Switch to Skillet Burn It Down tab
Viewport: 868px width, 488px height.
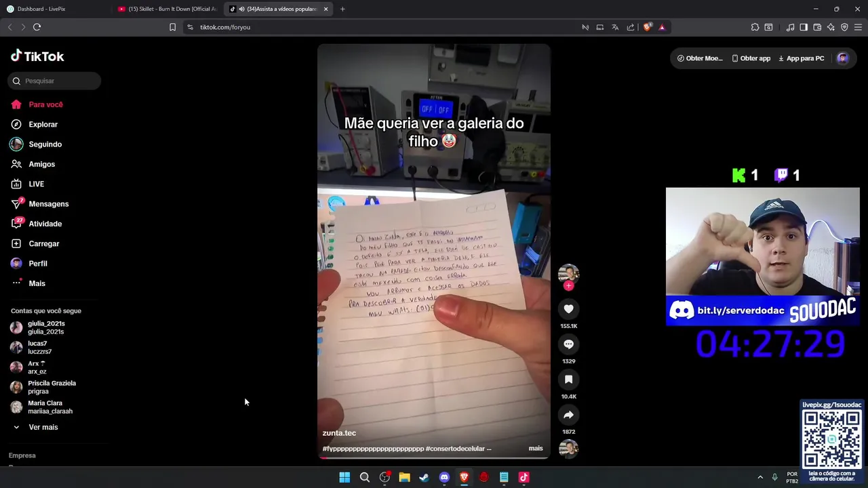coord(167,9)
